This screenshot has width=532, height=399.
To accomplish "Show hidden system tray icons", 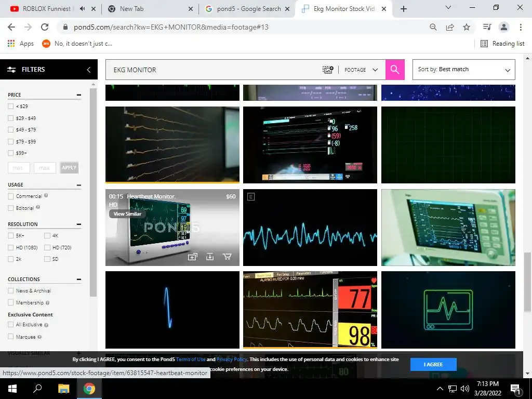I will coord(440,389).
